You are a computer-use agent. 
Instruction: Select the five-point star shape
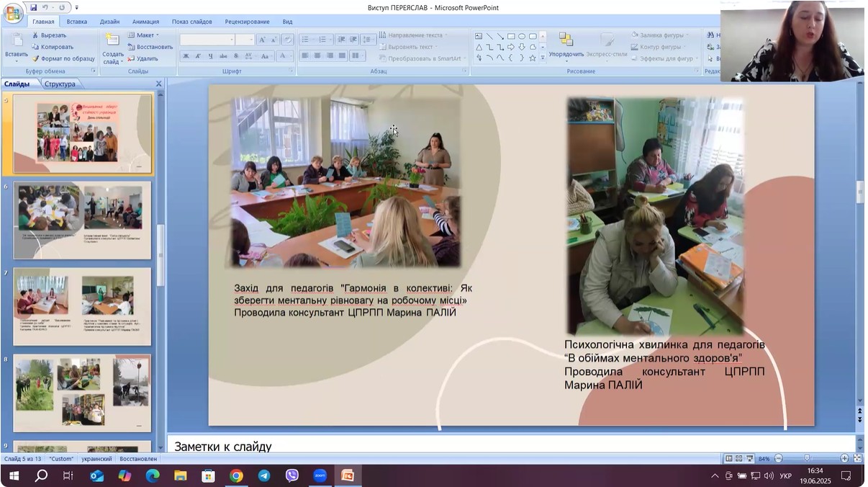tap(533, 58)
